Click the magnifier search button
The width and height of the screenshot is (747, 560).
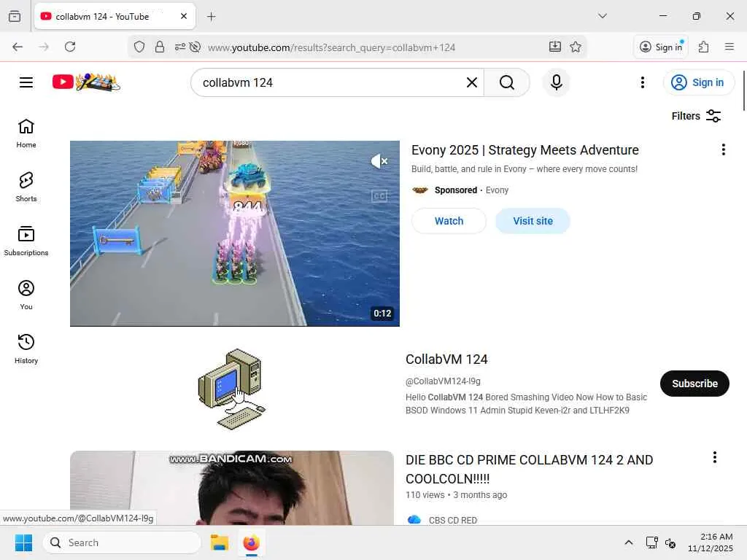point(506,82)
